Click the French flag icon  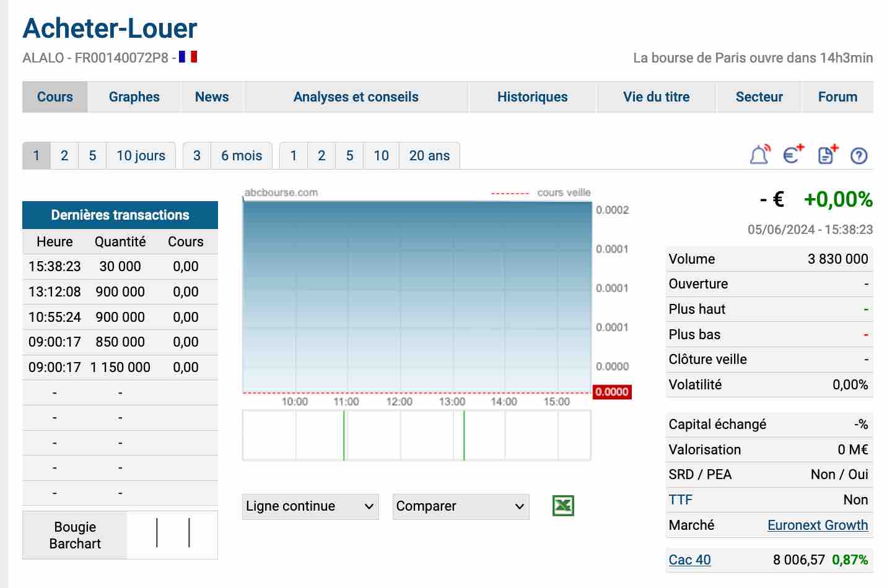188,57
